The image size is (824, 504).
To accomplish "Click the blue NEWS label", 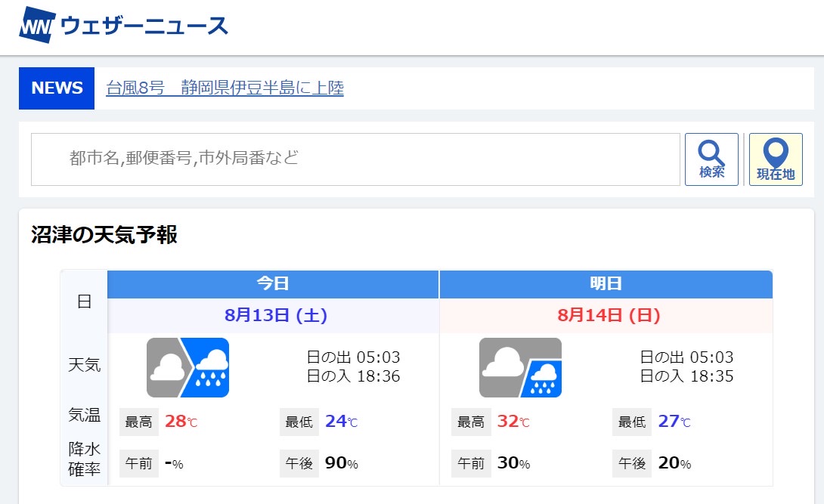I will tap(57, 88).
